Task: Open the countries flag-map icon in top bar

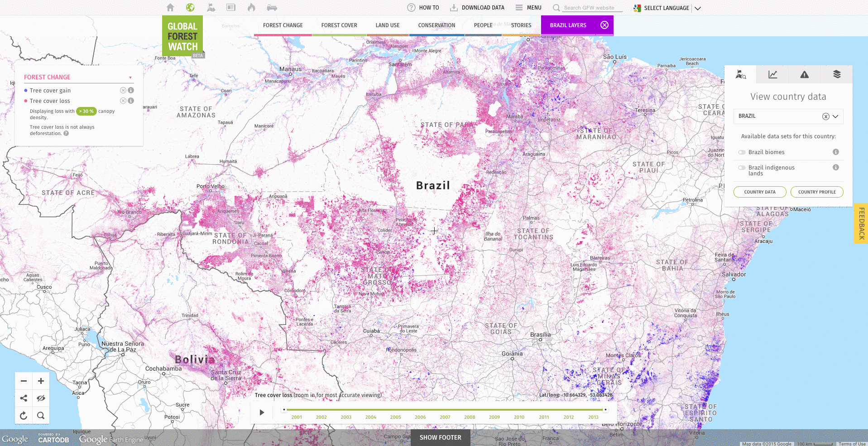Action: click(x=211, y=7)
